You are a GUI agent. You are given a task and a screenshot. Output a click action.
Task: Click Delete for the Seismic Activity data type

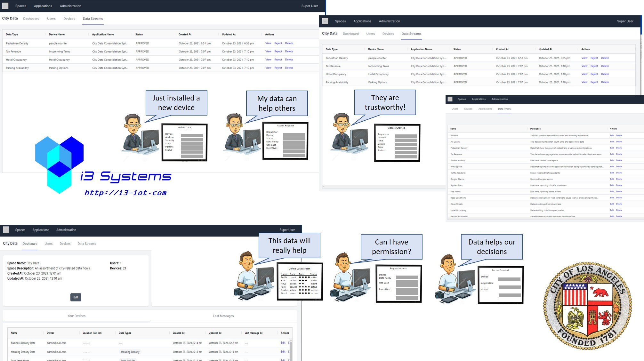[x=619, y=160]
